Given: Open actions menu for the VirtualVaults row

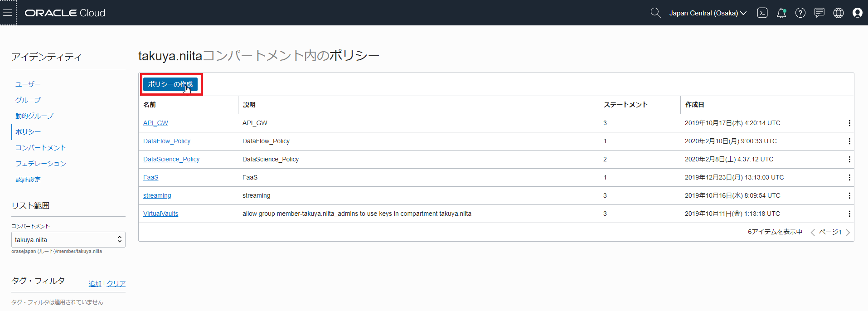Looking at the screenshot, I should click(x=849, y=214).
